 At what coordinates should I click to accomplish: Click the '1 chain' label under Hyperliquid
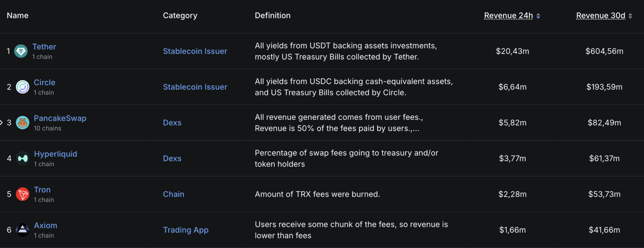click(44, 164)
